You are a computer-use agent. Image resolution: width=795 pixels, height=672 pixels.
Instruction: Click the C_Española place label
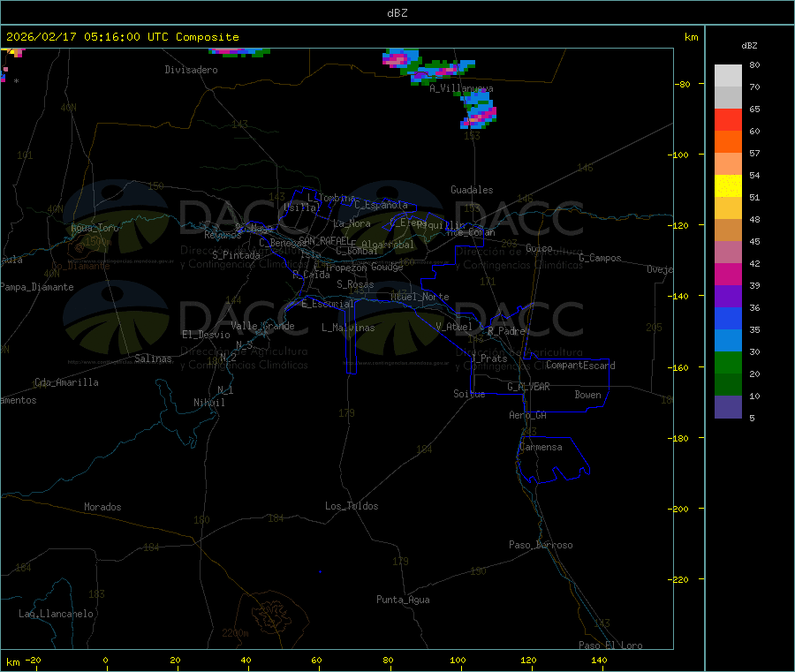pos(381,205)
